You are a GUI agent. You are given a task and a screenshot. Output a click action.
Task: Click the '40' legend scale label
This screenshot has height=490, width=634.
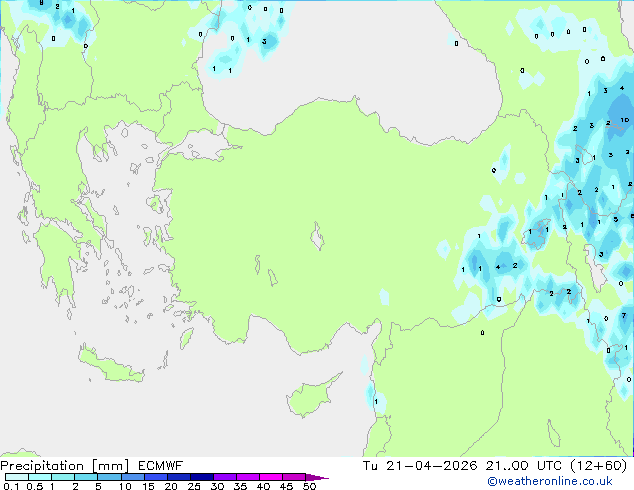[x=263, y=486]
